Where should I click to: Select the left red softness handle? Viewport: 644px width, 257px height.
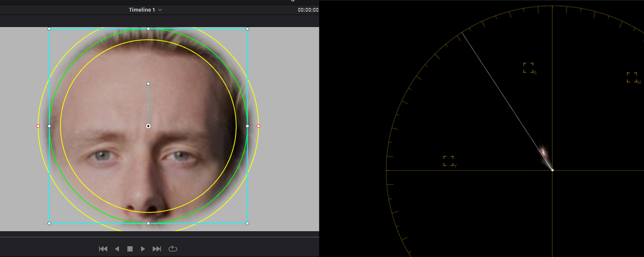(38, 126)
